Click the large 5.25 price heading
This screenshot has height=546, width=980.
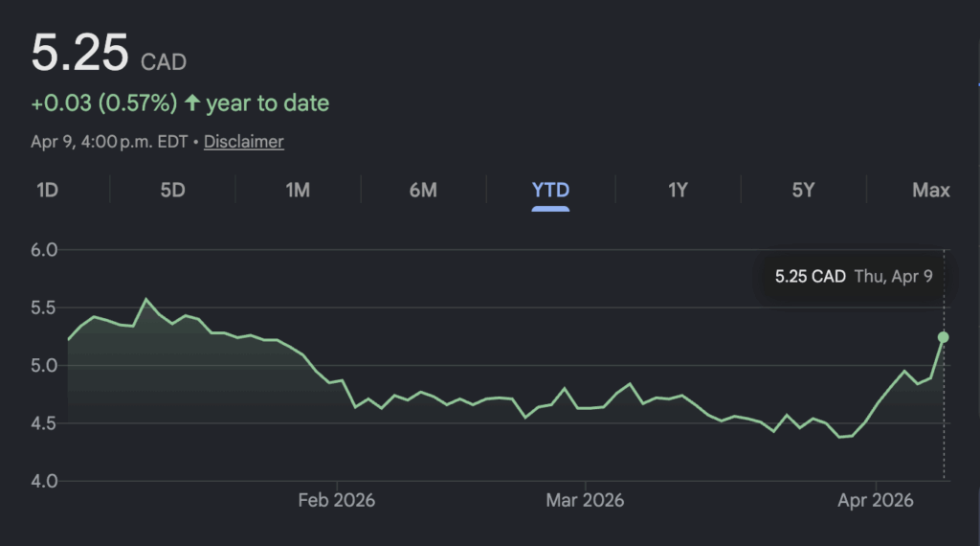click(80, 53)
